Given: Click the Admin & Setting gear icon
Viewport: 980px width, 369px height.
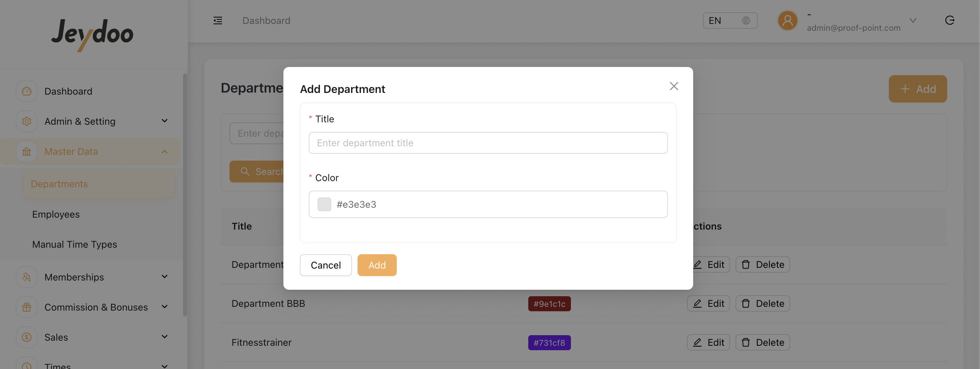Looking at the screenshot, I should [x=27, y=122].
